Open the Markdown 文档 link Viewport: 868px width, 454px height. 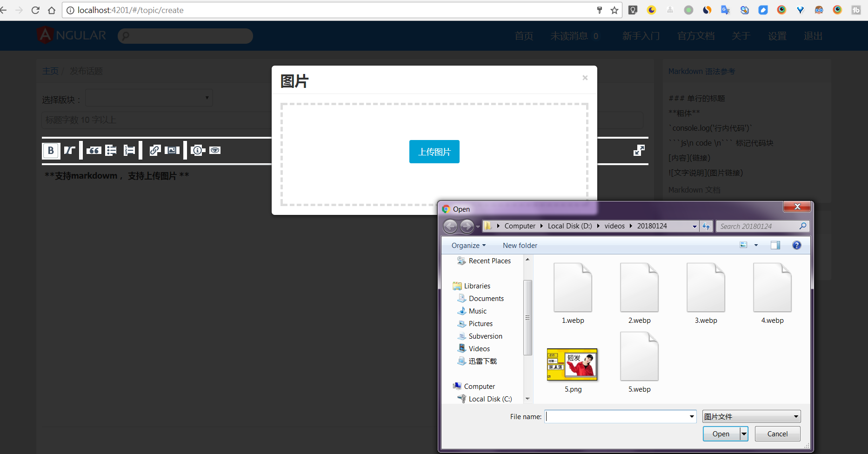click(694, 190)
